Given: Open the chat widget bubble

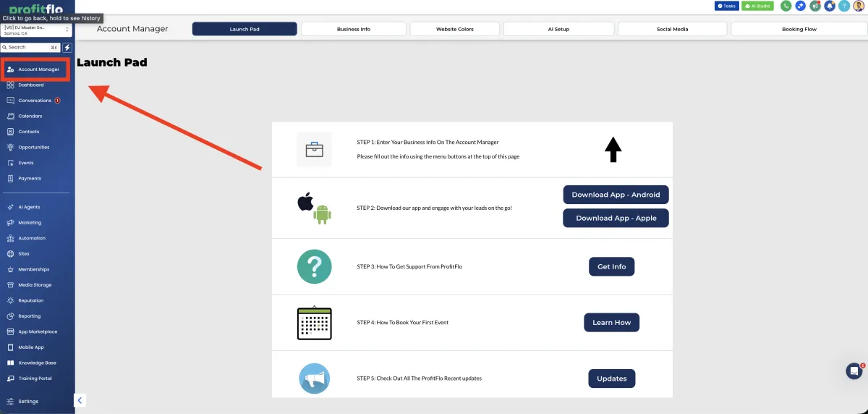Looking at the screenshot, I should click(x=854, y=371).
